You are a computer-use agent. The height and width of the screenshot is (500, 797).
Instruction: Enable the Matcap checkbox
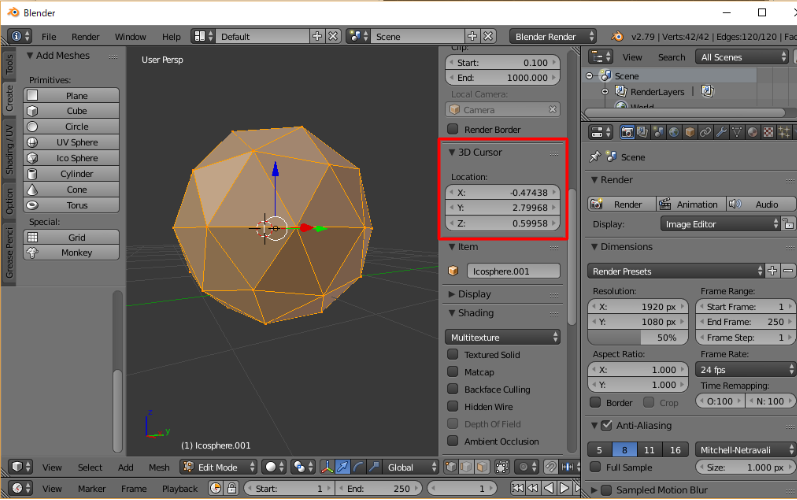tap(452, 371)
